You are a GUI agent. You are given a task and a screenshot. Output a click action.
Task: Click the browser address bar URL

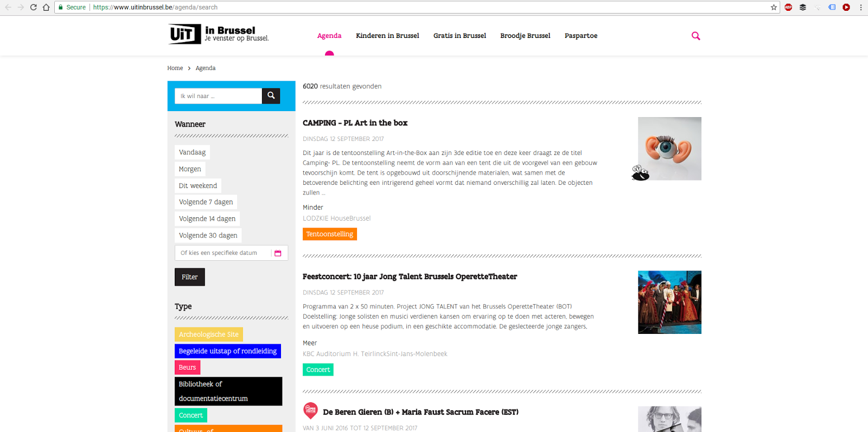(155, 7)
